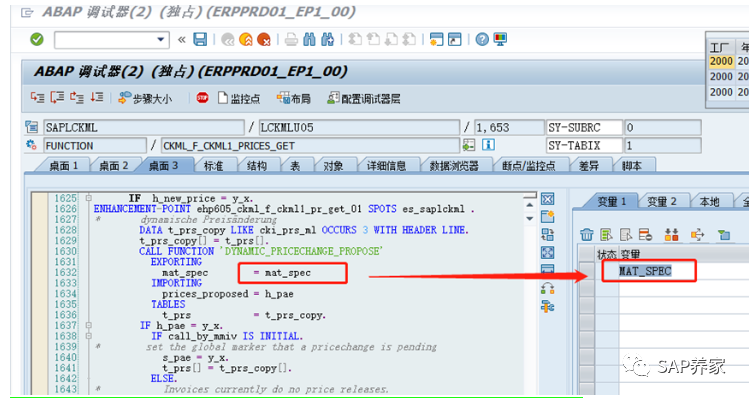Click the 监控点 watchpoint button
Image resolution: width=749 pixels, height=398 pixels.
pyautogui.click(x=239, y=98)
